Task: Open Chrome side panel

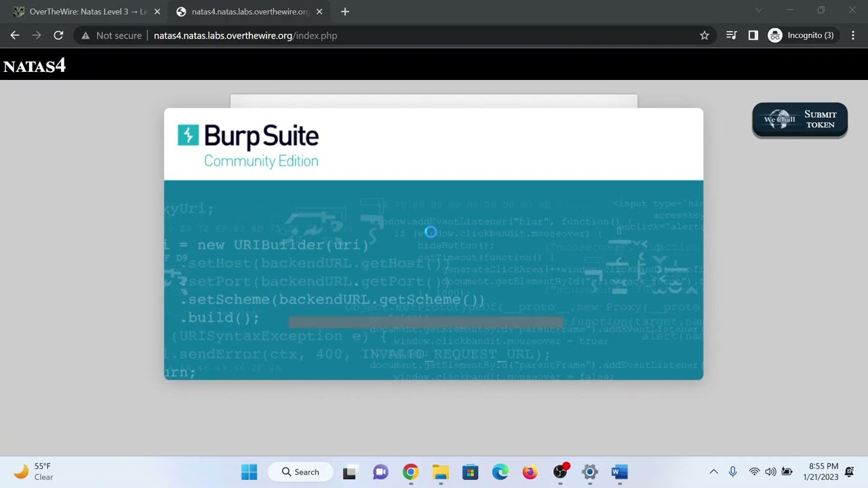Action: (x=753, y=35)
